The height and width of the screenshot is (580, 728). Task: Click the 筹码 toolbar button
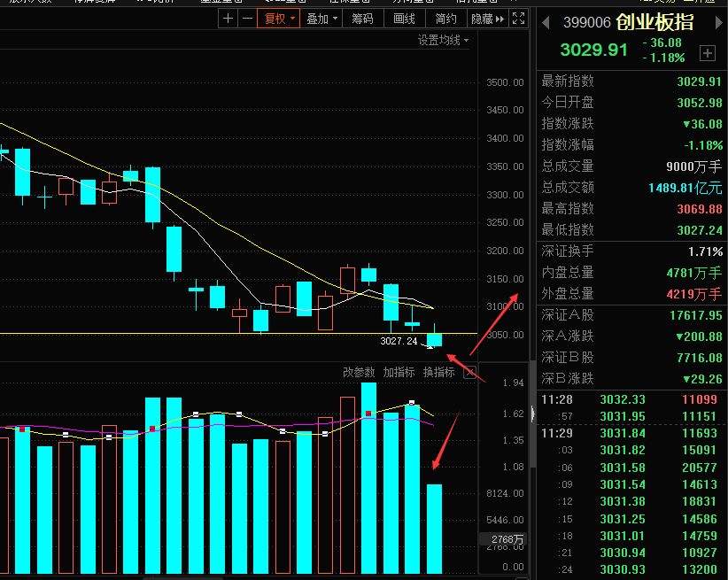pyautogui.click(x=362, y=19)
